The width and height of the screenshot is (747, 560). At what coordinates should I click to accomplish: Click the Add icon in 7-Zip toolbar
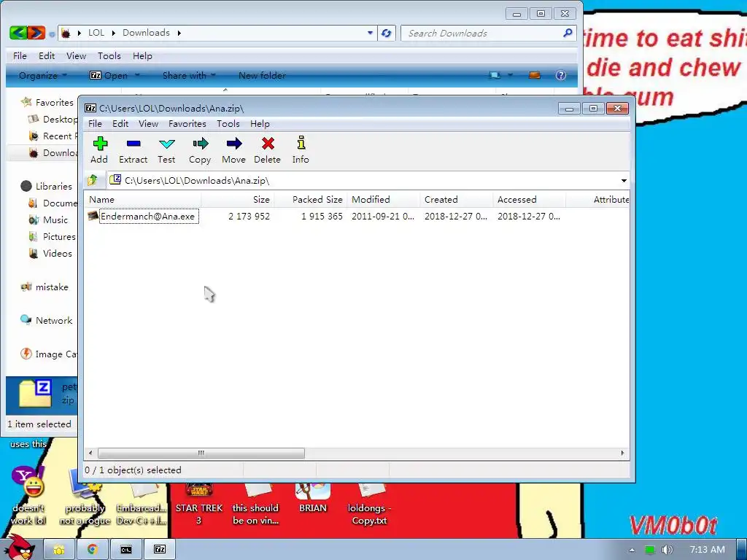[99, 150]
